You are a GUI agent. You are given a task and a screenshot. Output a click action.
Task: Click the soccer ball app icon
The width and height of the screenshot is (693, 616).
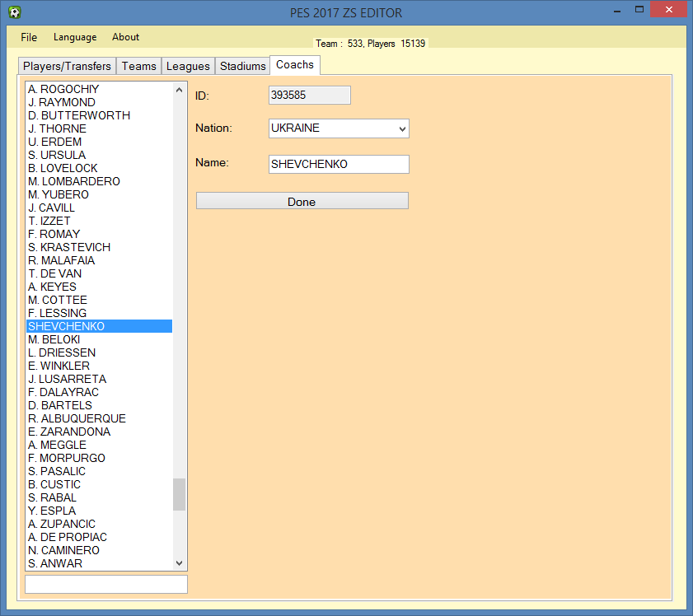(15, 12)
